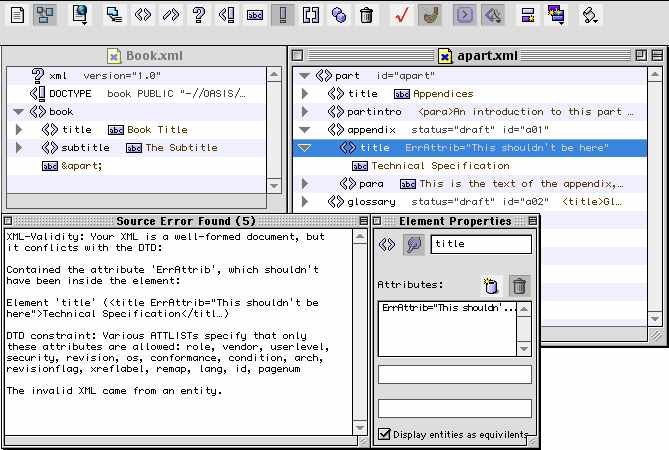Click the abc icon beside The Subtitle
Screen dimensions: 669x450
[134, 148]
